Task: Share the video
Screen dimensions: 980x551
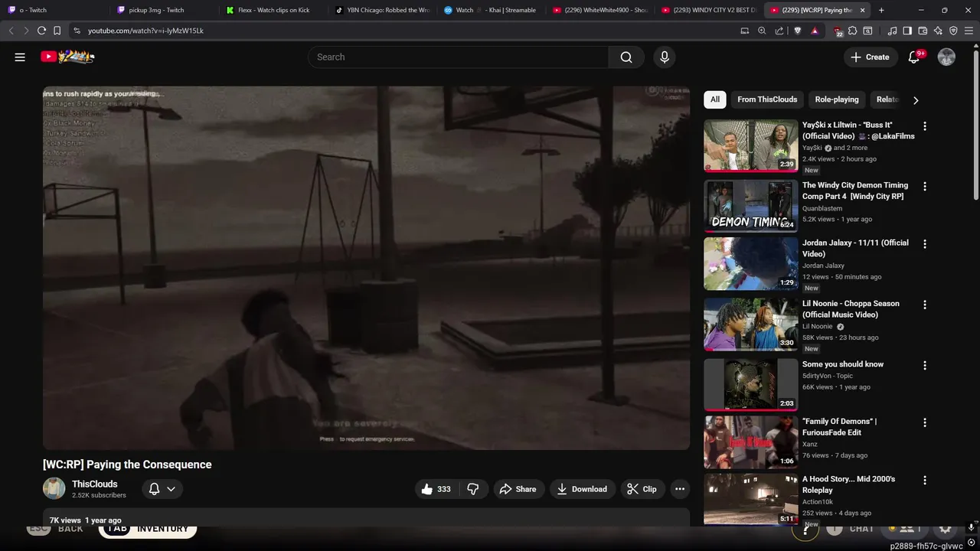Action: point(518,489)
